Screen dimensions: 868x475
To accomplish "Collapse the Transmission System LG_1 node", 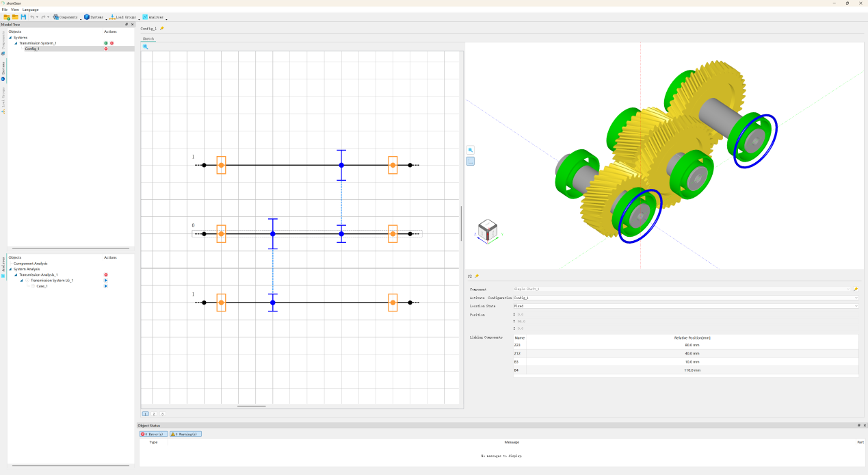I will 21,281.
